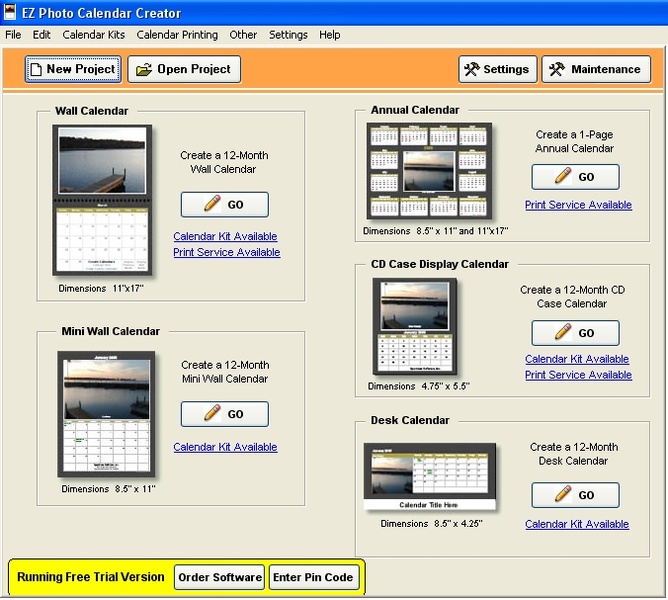Click the Open Project folder icon

144,69
